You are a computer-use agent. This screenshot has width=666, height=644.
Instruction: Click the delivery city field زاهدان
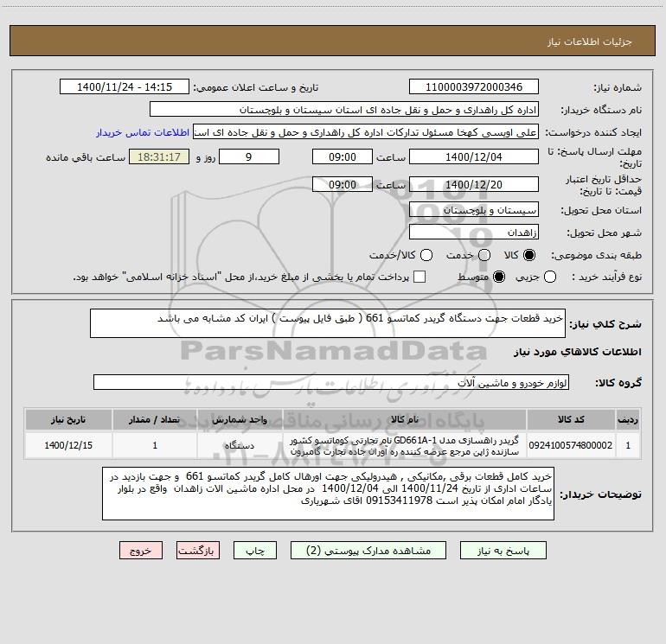coord(474,233)
